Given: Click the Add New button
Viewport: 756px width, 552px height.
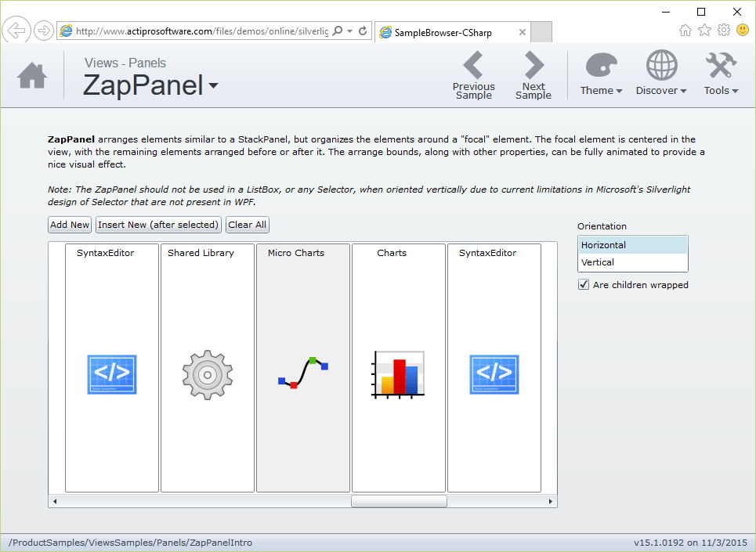Looking at the screenshot, I should tap(69, 224).
